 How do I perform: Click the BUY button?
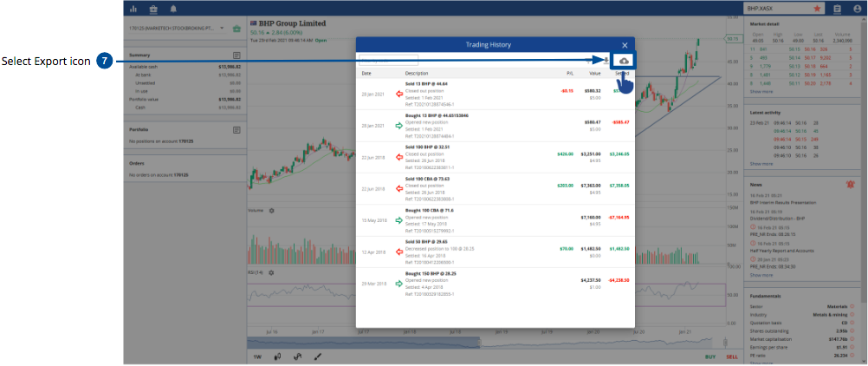pyautogui.click(x=711, y=357)
